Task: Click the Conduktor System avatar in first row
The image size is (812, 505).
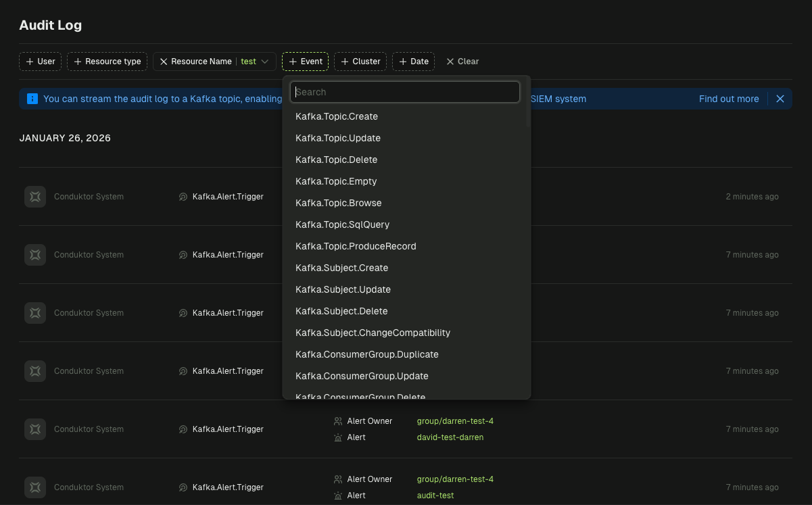Action: (35, 197)
